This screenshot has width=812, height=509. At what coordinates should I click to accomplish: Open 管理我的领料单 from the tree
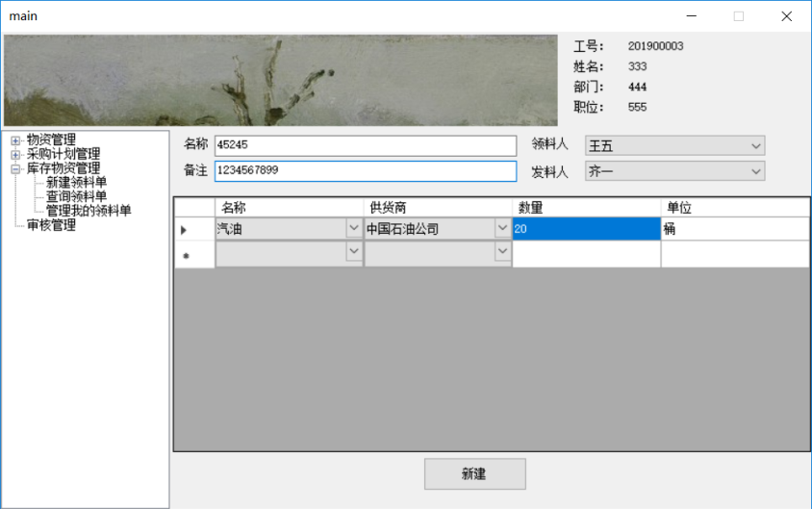(x=89, y=210)
